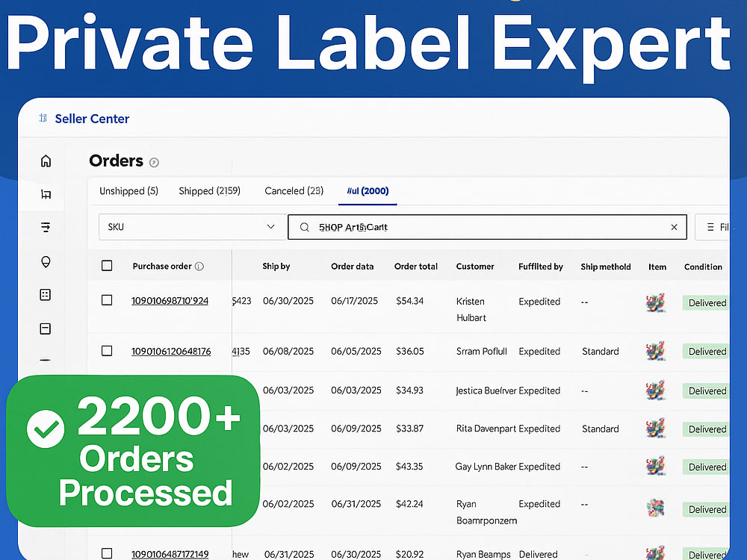This screenshot has height=560, width=747.
Task: Click the info icon beside Purchase order
Action: (x=199, y=267)
